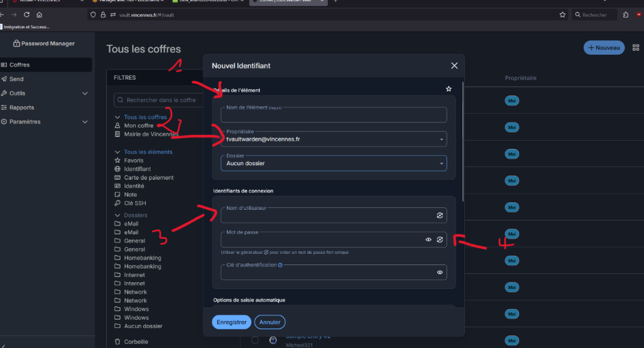Generate a password with the generator icon
The height and width of the screenshot is (348, 644).
(439, 239)
